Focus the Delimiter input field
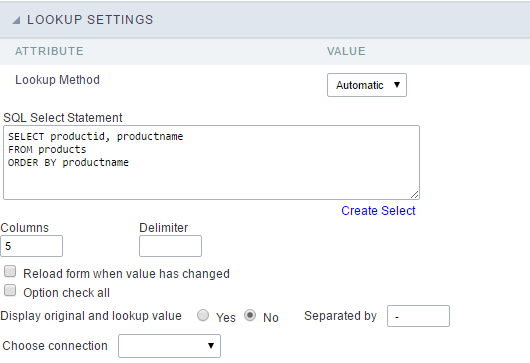This screenshot has height=363, width=530. [170, 246]
